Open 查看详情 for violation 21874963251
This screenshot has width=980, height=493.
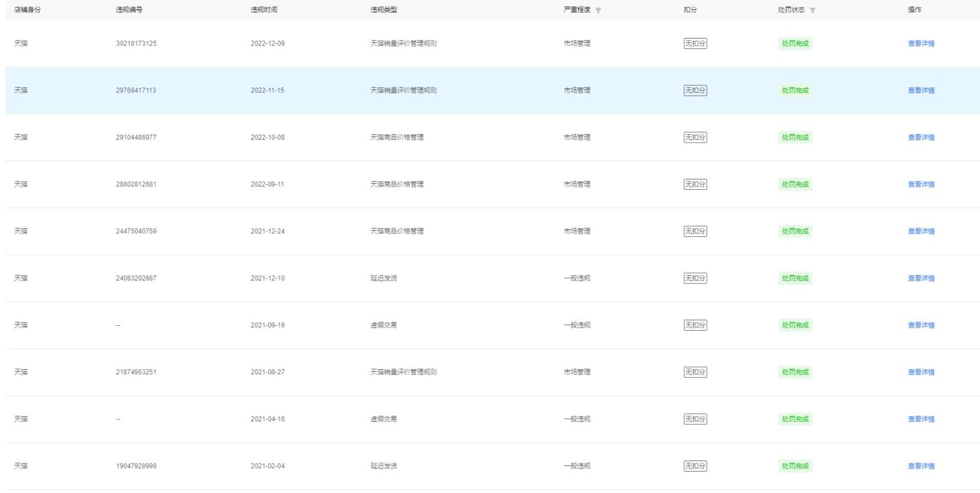click(x=921, y=372)
